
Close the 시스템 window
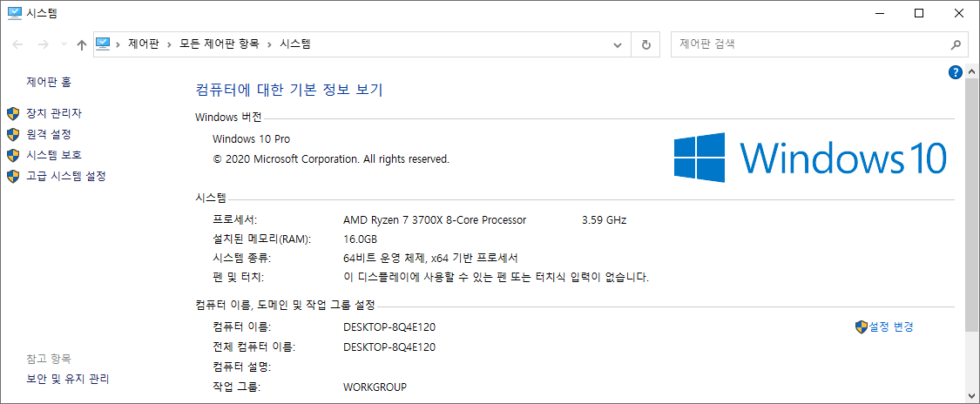pos(959,13)
